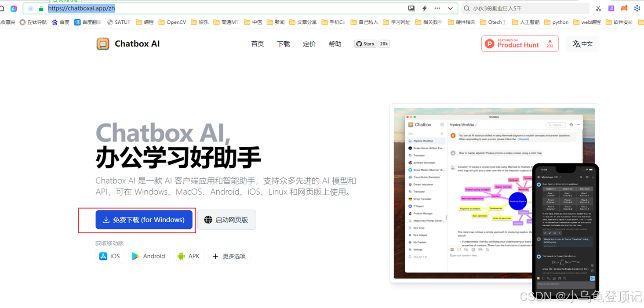644x308 pixels.
Task: Click the blue network extension icon
Action: (x=637, y=8)
